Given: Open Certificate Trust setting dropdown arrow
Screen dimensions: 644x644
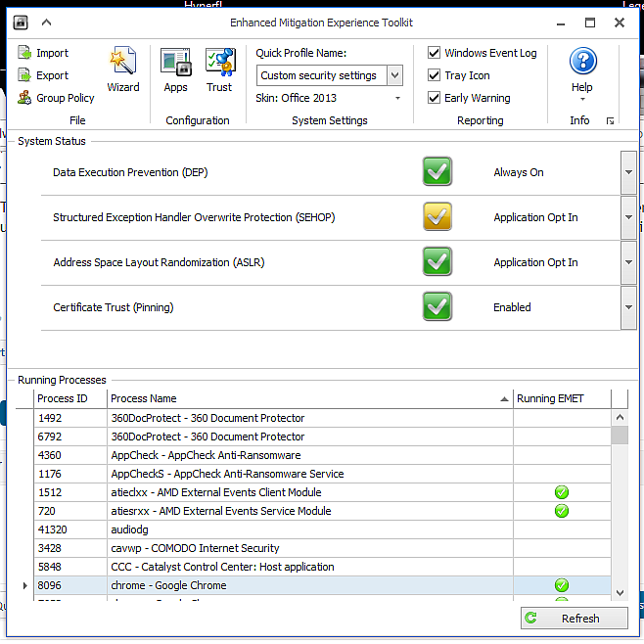Looking at the screenshot, I should click(628, 307).
